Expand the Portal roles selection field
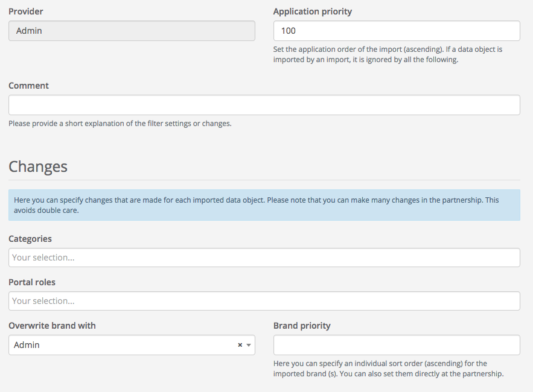Image resolution: width=533 pixels, height=392 pixels. (264, 301)
